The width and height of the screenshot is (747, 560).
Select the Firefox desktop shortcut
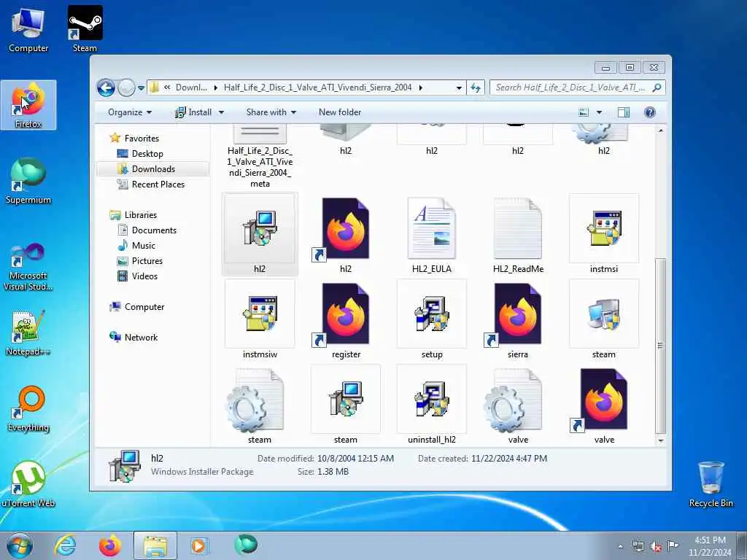coord(28,105)
